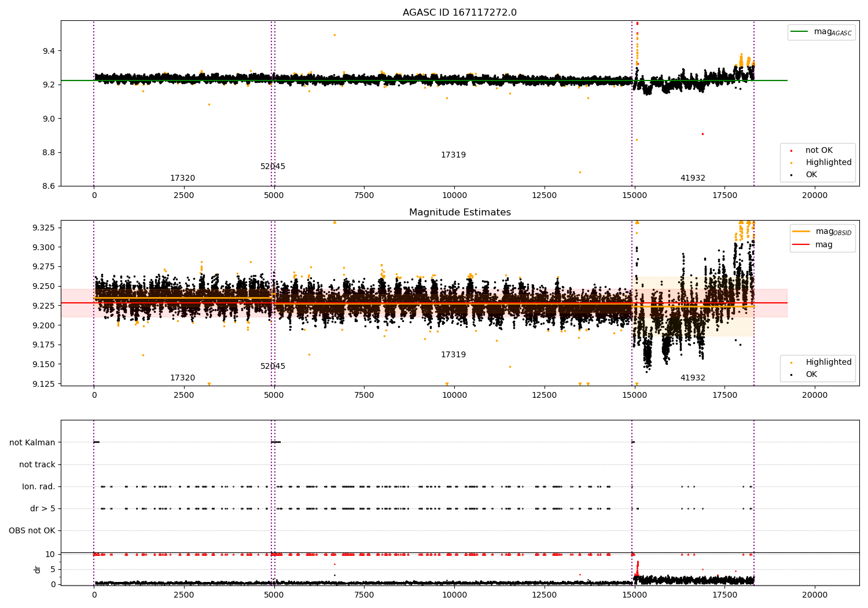Click the 15000 x-axis tick of bottom plot
Viewport: 868px width, 608px height.
pyautogui.click(x=634, y=595)
